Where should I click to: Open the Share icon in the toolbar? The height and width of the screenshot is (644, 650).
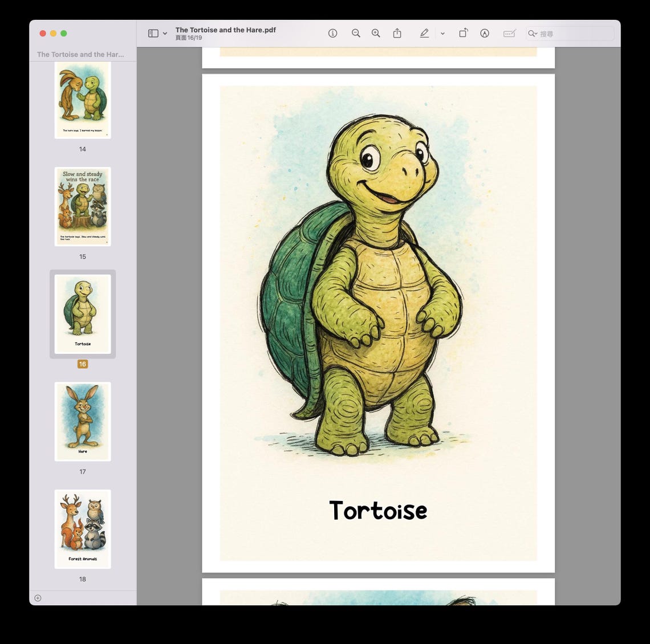click(x=397, y=33)
